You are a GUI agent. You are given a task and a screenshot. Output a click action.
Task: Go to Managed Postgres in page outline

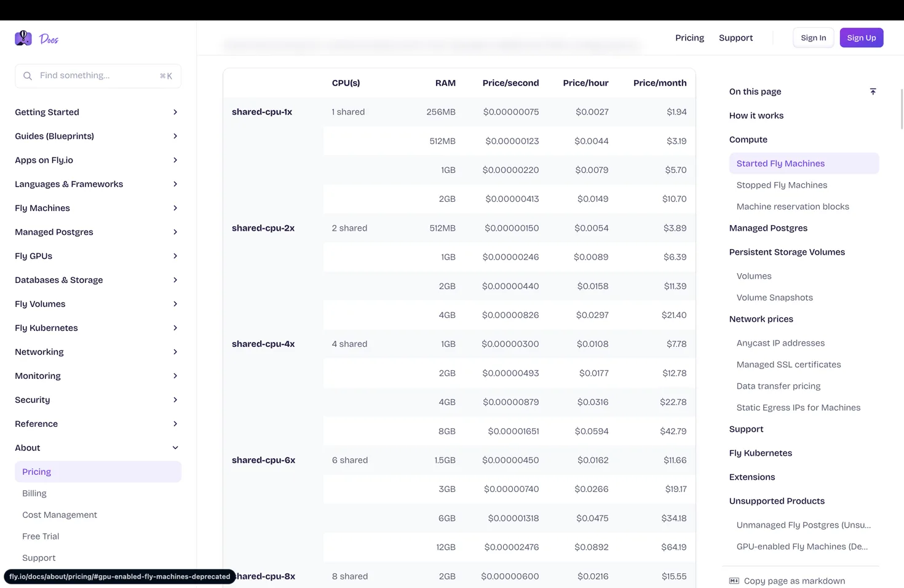[768, 228]
